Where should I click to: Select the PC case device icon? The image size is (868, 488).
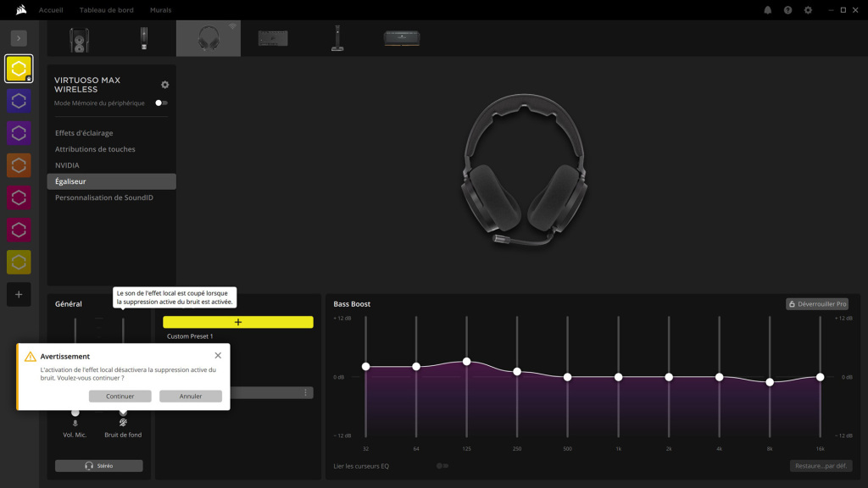tap(79, 39)
